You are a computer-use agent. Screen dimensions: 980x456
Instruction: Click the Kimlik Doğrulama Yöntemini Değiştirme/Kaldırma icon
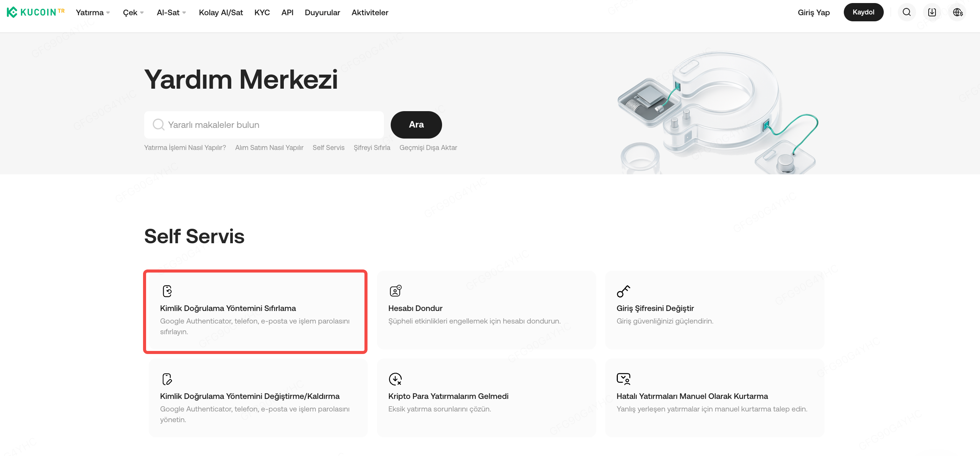click(167, 379)
